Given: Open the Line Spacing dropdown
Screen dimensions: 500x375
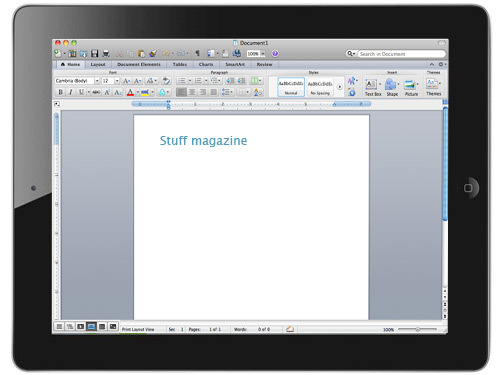Looking at the screenshot, I should click(227, 92).
